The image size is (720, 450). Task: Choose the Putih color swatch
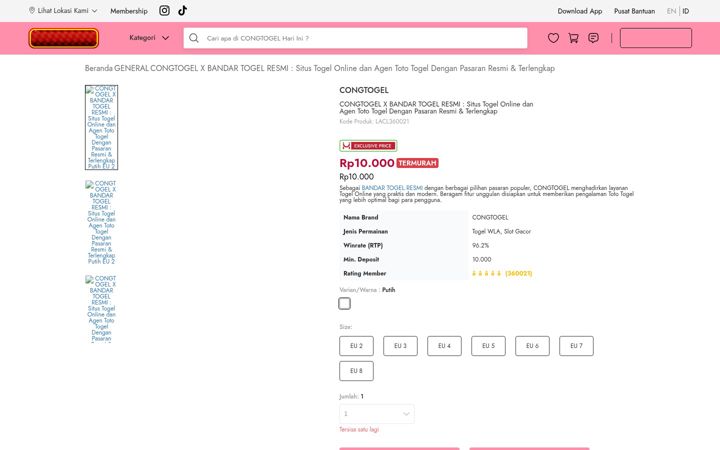[344, 304]
